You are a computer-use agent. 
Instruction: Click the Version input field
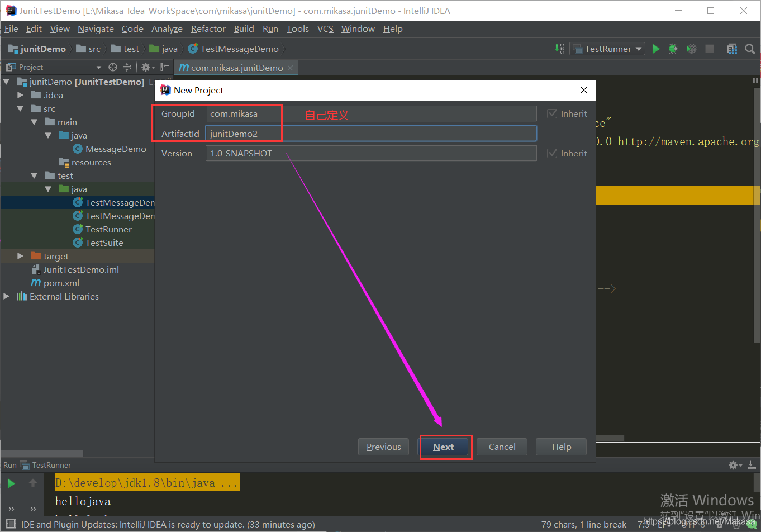tap(371, 153)
